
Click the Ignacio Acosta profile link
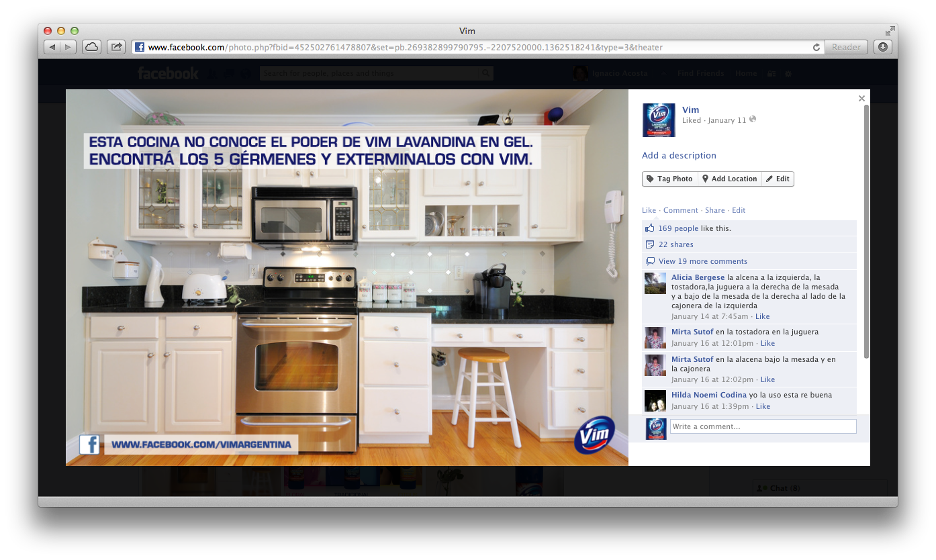[619, 73]
